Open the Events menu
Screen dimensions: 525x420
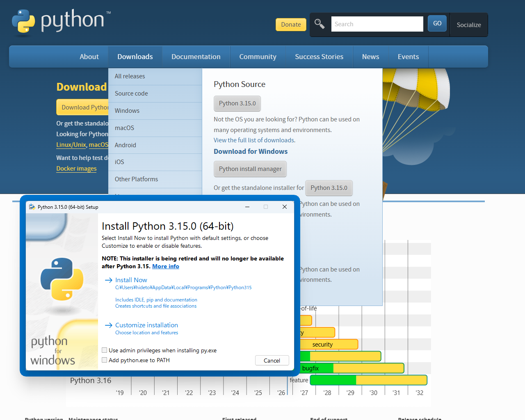tap(408, 57)
